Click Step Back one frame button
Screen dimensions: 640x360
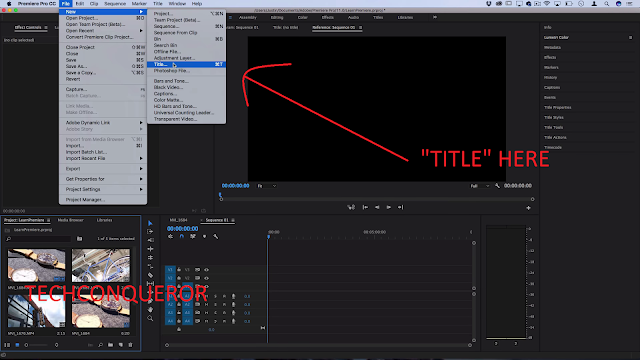(x=377, y=207)
